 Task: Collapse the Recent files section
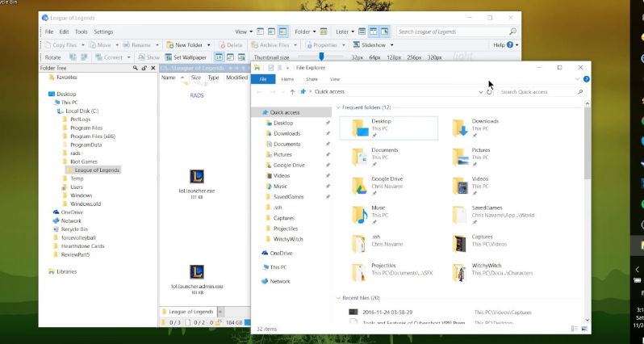click(x=338, y=298)
